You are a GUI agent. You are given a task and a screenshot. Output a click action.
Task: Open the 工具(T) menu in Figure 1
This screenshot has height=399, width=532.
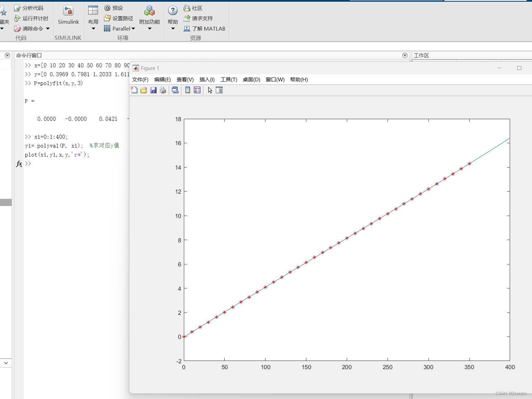tap(229, 79)
